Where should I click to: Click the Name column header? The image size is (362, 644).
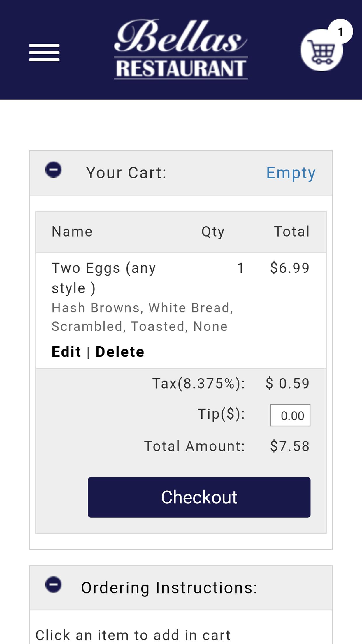click(x=72, y=232)
